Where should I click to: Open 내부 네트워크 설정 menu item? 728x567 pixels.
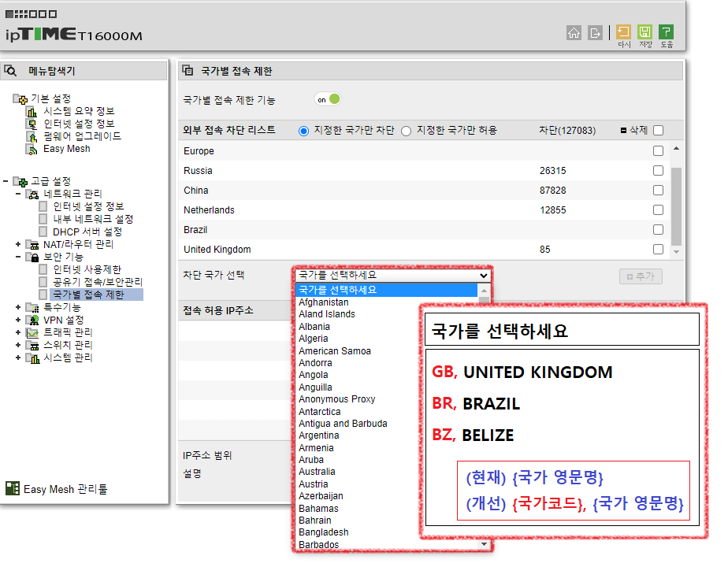[93, 219]
